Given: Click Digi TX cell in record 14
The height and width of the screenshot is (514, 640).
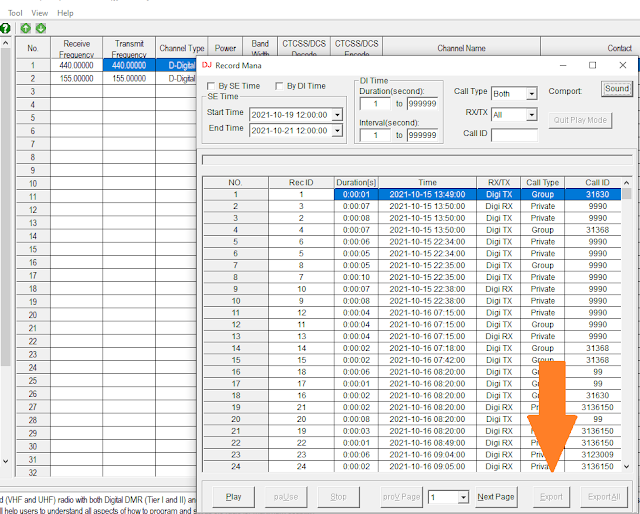Looking at the screenshot, I should tap(499, 348).
